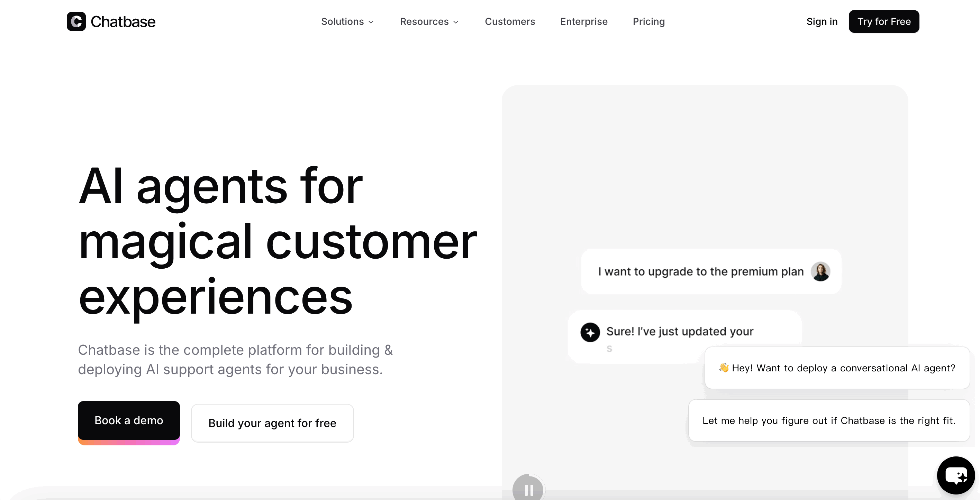Screen dimensions: 980x500
Task: Expand the Resources dropdown chevron
Action: click(456, 22)
